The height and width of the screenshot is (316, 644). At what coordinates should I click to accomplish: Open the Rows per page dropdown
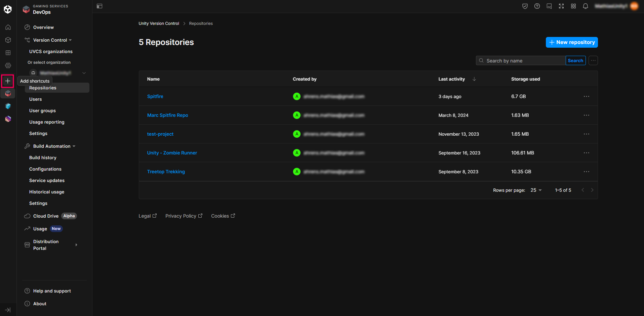[x=536, y=190]
